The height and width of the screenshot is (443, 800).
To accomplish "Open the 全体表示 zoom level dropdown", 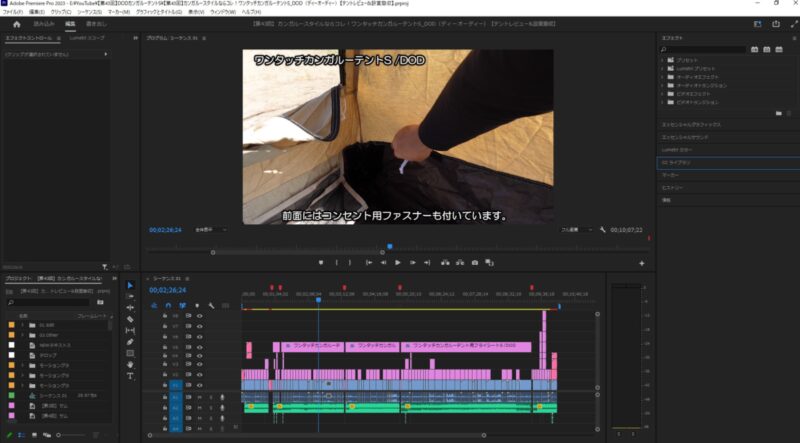I will point(211,230).
